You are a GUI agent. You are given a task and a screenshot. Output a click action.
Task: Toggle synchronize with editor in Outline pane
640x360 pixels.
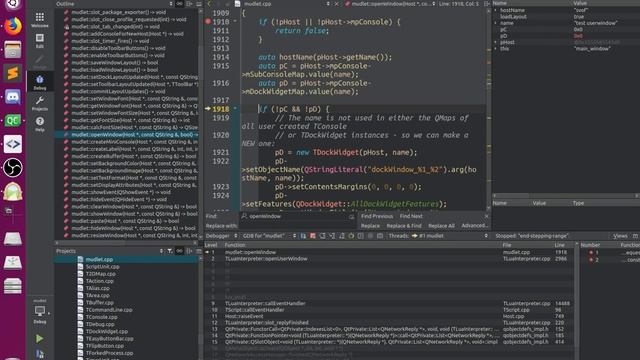pyautogui.click(x=180, y=4)
